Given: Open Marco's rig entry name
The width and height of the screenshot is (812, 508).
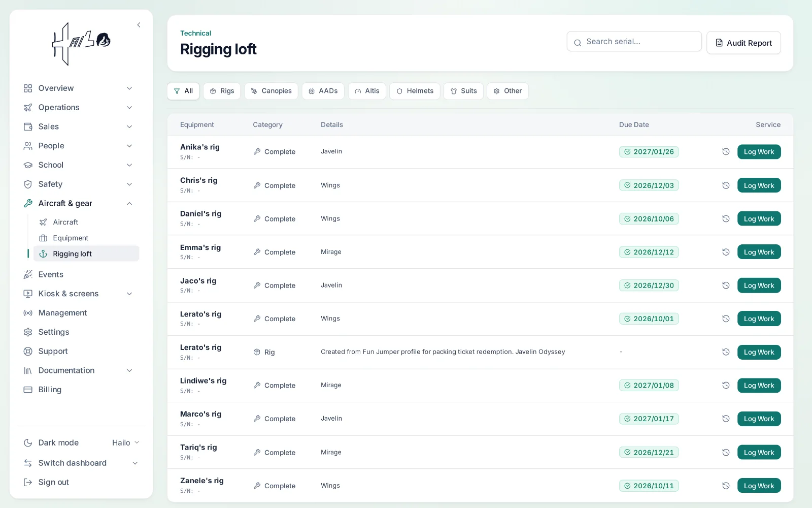Looking at the screenshot, I should 200,414.
